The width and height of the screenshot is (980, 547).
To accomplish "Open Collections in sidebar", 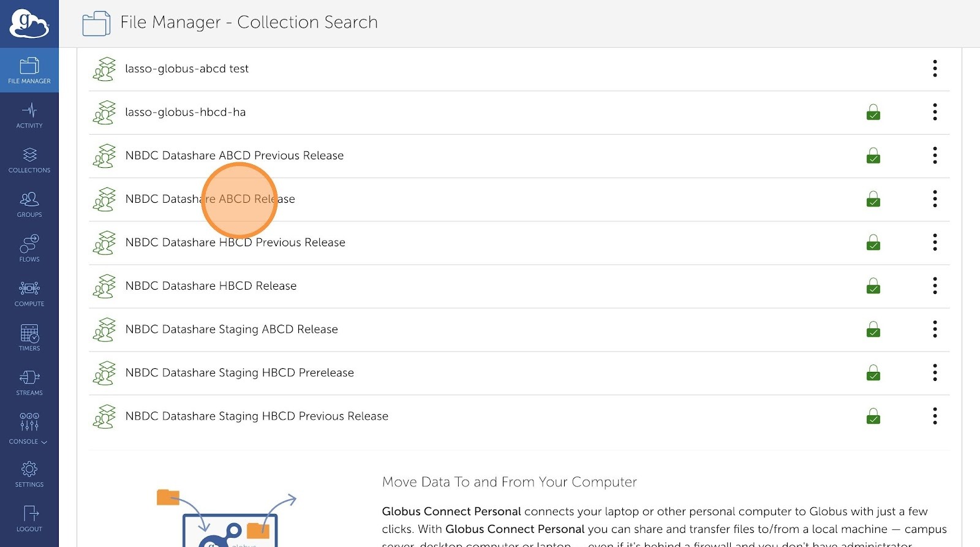I will 29,160.
